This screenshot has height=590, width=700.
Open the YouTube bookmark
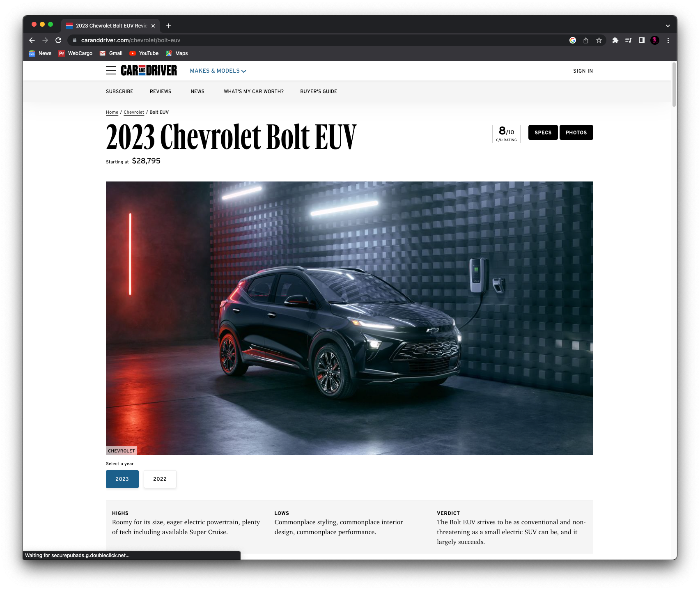[144, 53]
